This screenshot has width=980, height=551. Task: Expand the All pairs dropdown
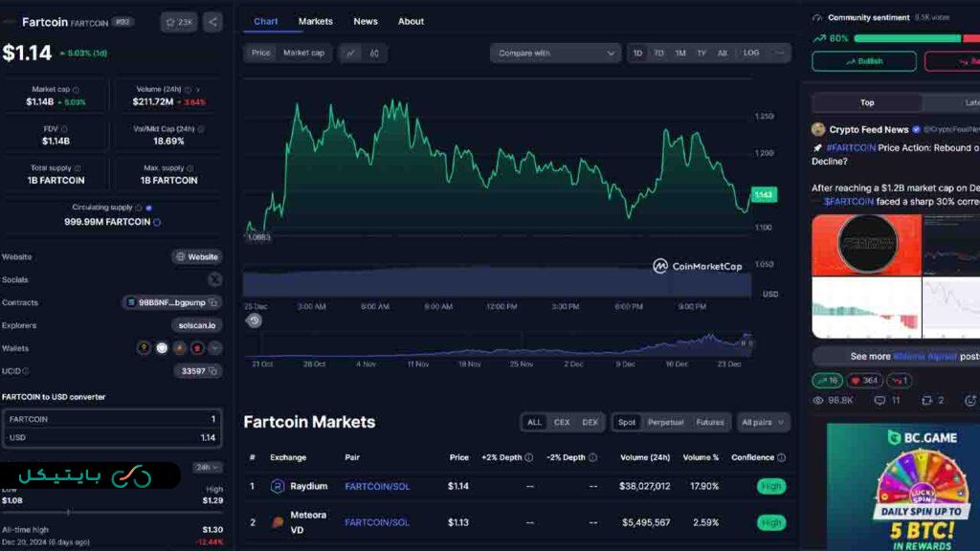763,422
